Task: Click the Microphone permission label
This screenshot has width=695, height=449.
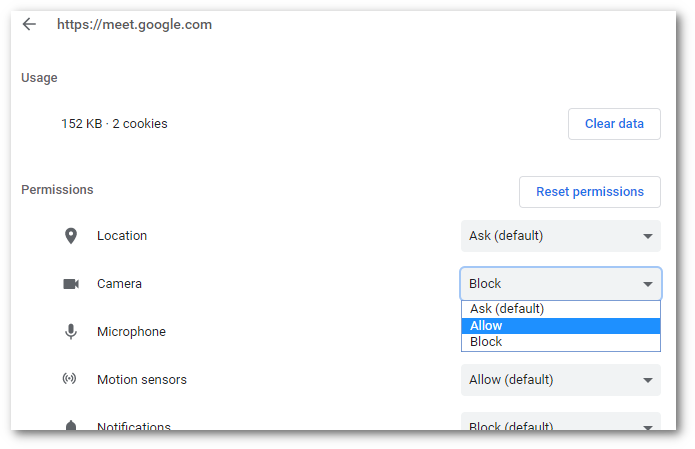Action: 131,332
